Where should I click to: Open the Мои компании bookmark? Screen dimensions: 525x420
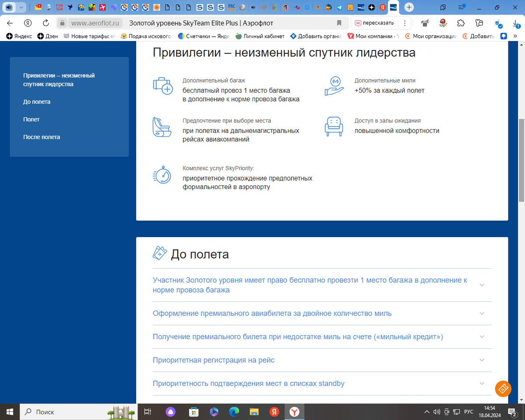373,36
